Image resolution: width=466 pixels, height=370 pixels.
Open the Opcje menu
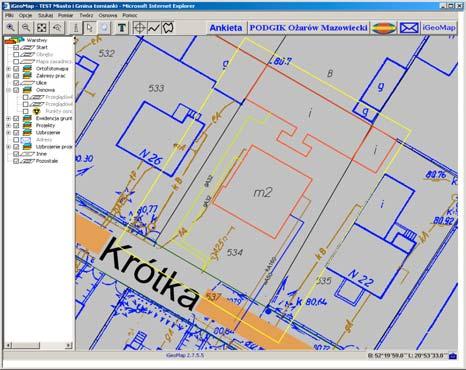25,15
